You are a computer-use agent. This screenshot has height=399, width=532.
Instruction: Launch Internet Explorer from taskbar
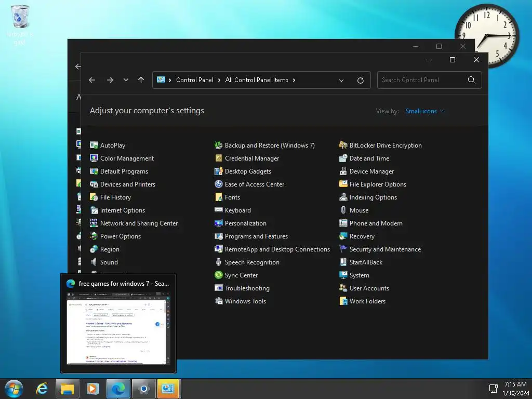click(42, 389)
